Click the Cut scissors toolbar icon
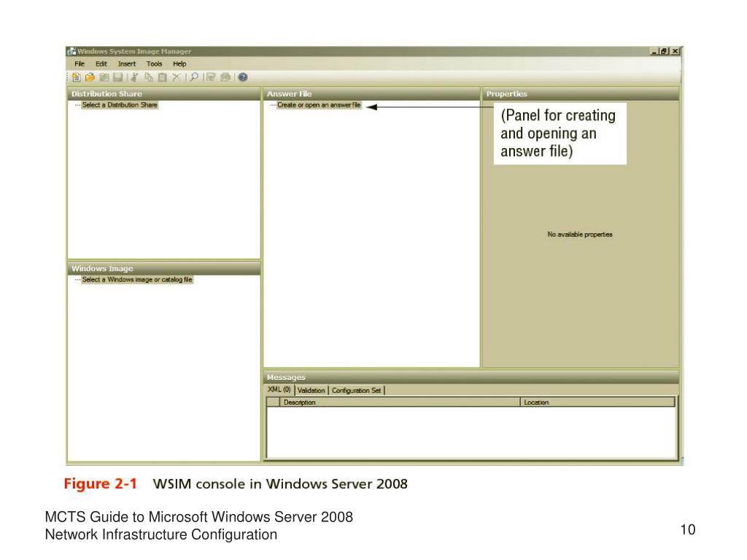747x560 pixels. point(135,77)
